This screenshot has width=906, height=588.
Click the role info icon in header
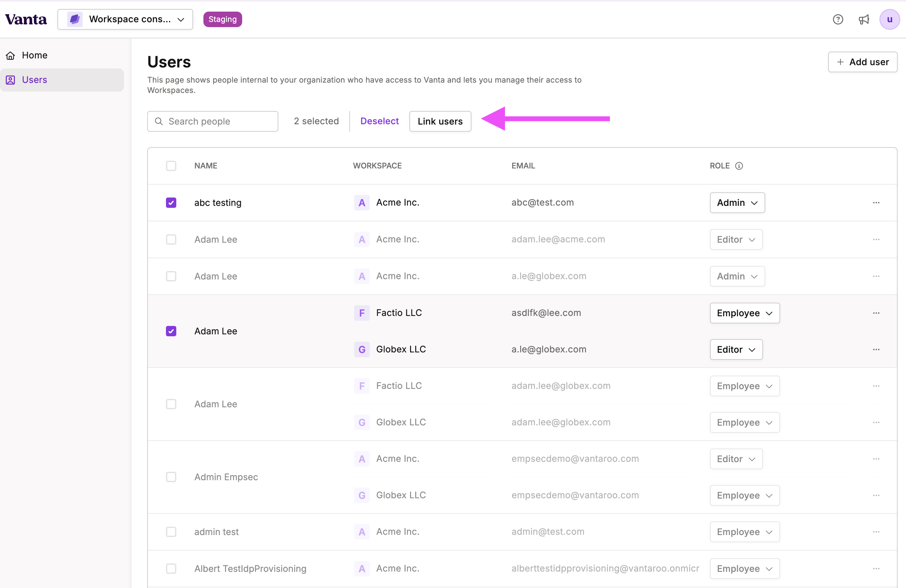[738, 166]
